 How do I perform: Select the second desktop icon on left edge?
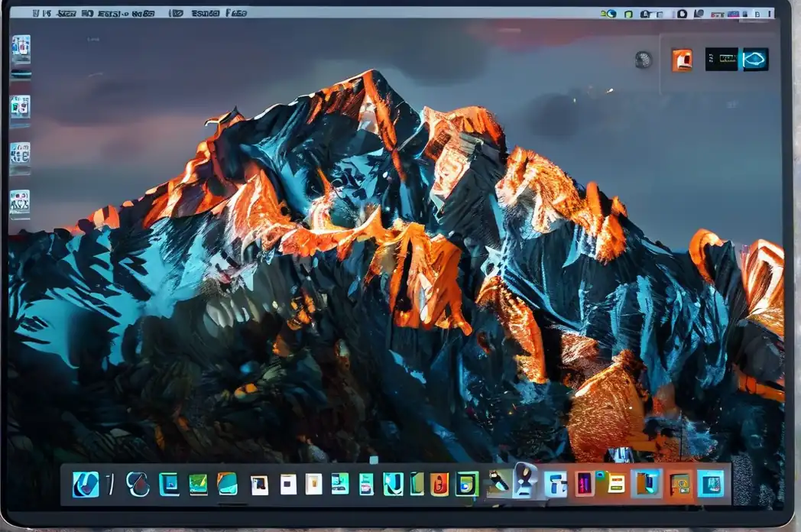20,109
